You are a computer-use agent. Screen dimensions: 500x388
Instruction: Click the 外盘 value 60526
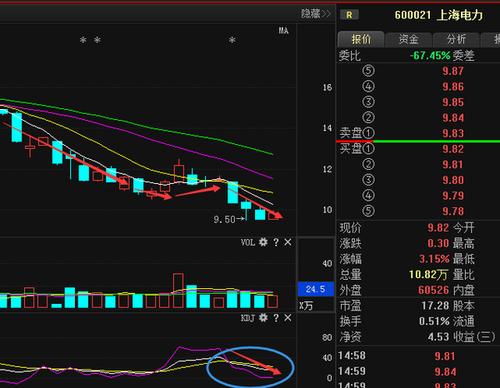(433, 290)
